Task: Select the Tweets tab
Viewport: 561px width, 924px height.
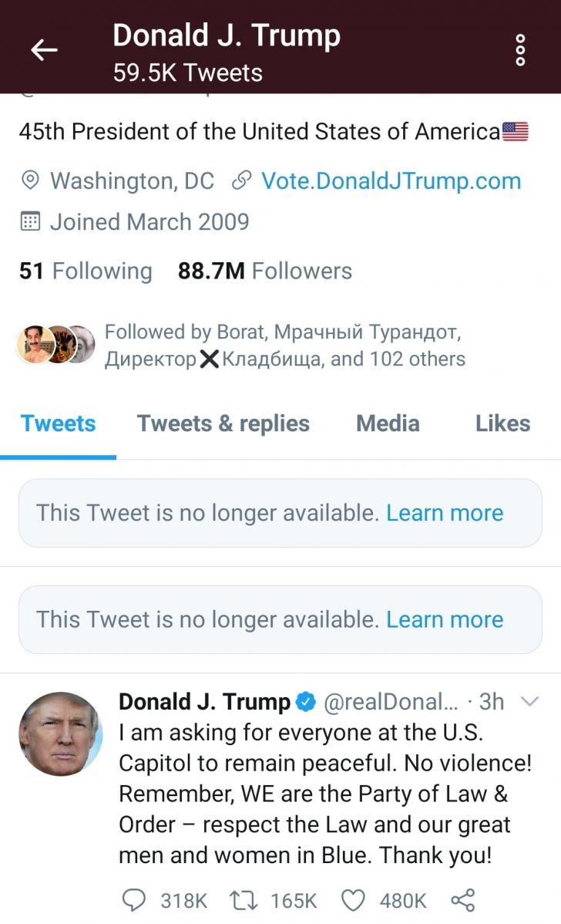Action: click(59, 423)
